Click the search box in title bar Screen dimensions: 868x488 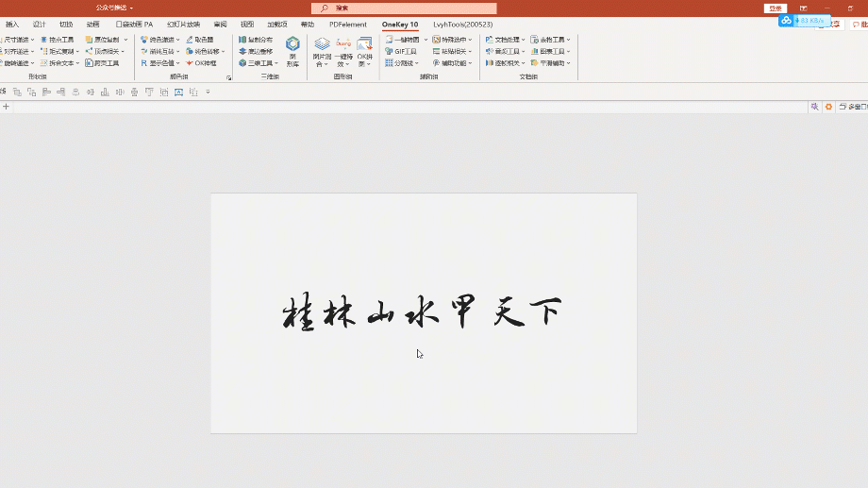point(404,8)
